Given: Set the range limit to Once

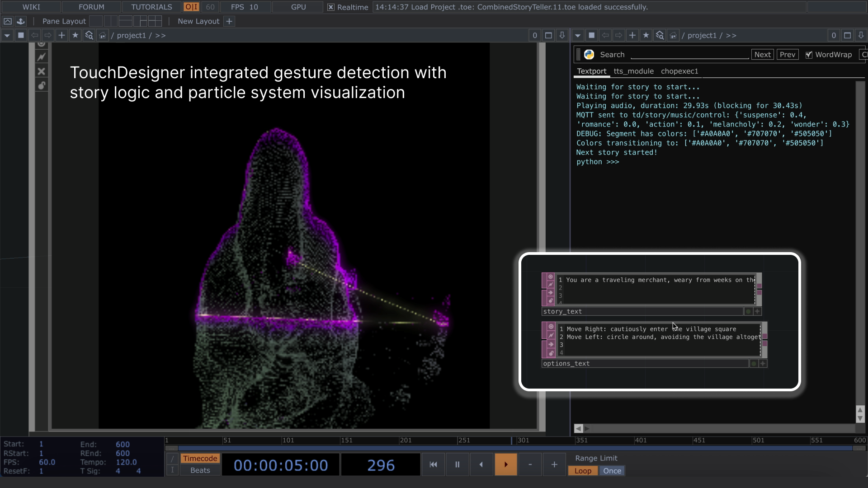Looking at the screenshot, I should pos(612,471).
